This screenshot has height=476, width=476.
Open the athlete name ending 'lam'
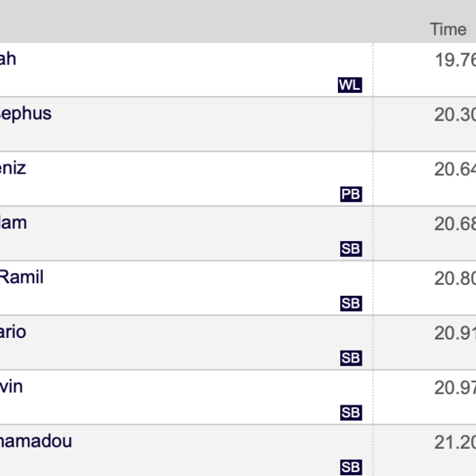[13, 222]
